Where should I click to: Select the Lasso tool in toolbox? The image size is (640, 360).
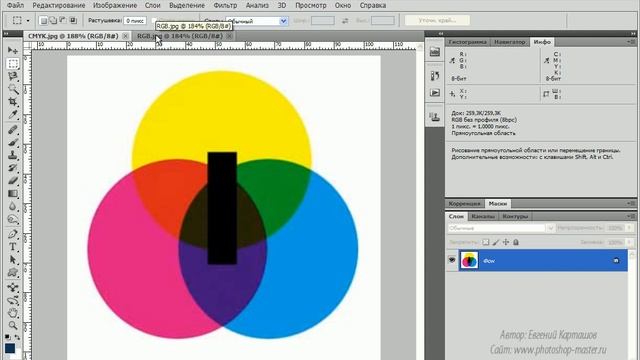[x=13, y=76]
